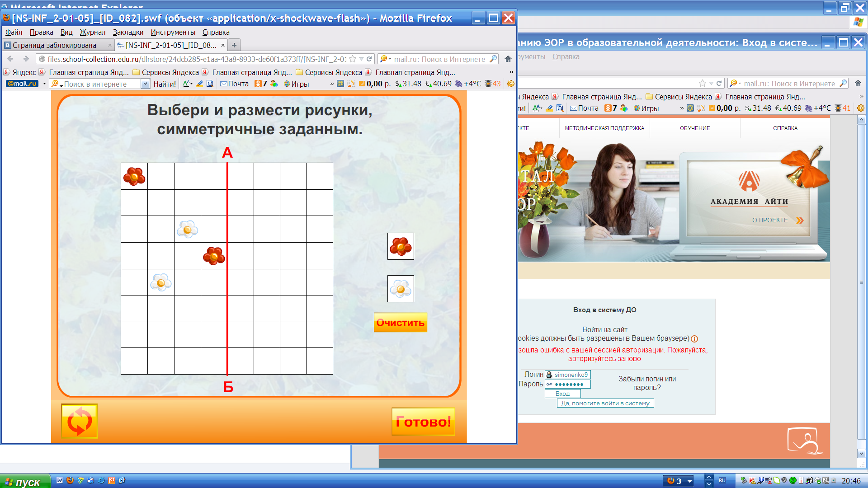Click the highlighter pencil icon in the mail.ru toolbar
This screenshot has height=488, width=868.
click(199, 84)
